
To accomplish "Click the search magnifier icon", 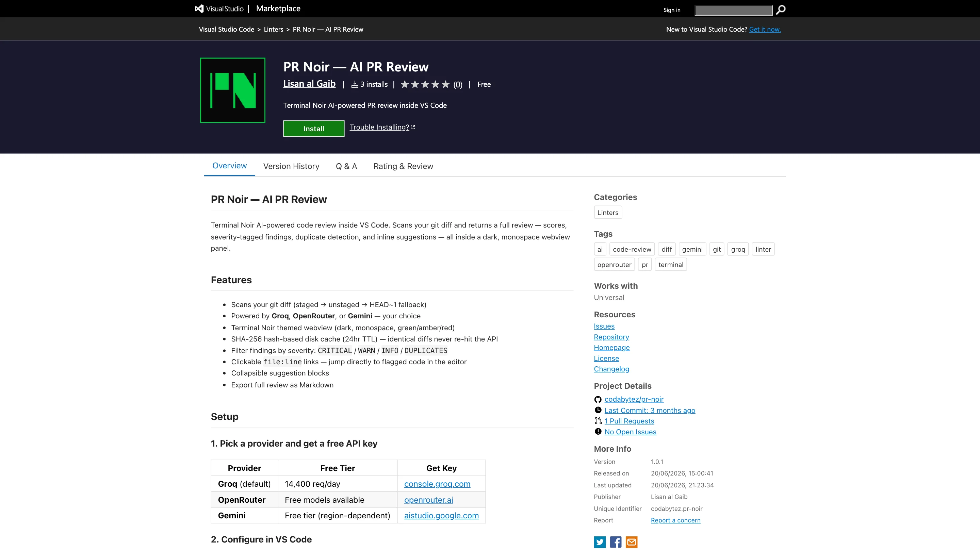I will point(781,10).
